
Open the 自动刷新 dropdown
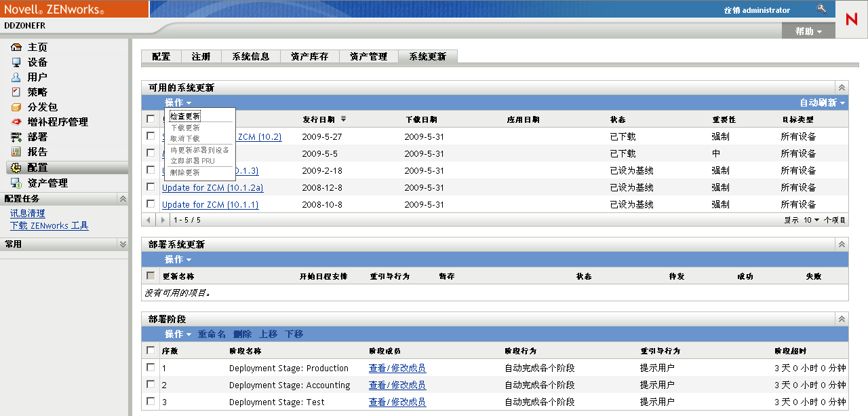coord(823,103)
